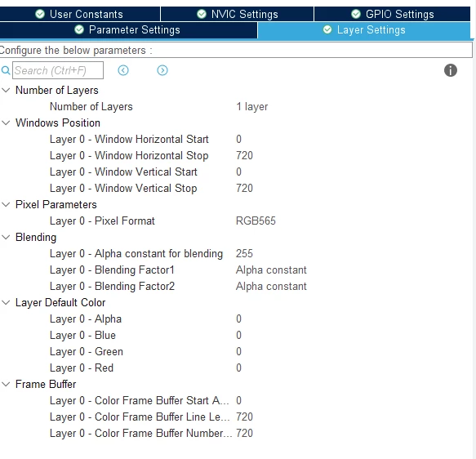Select 'Layer 0 - Blending Factor1' row label
This screenshot has width=476, height=459.
click(112, 270)
